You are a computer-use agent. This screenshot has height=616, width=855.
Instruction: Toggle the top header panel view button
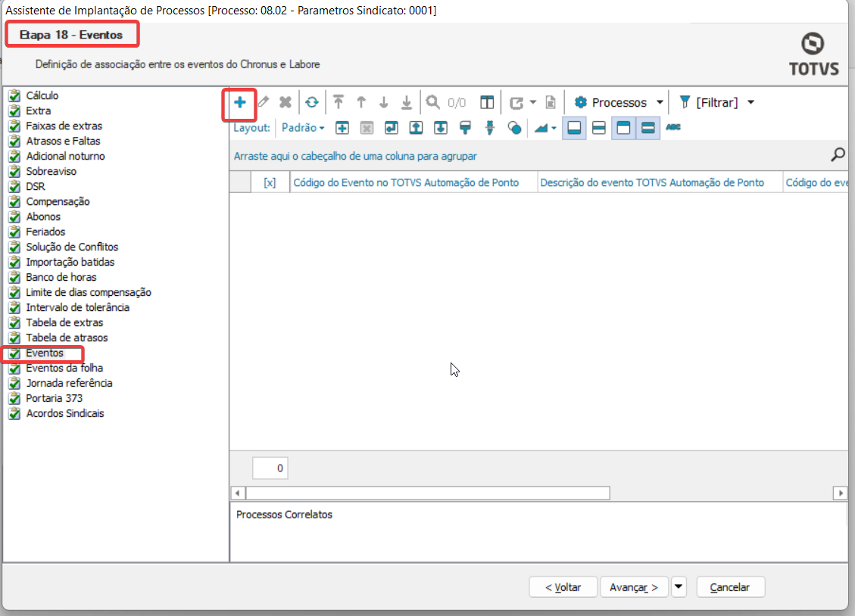click(x=623, y=128)
